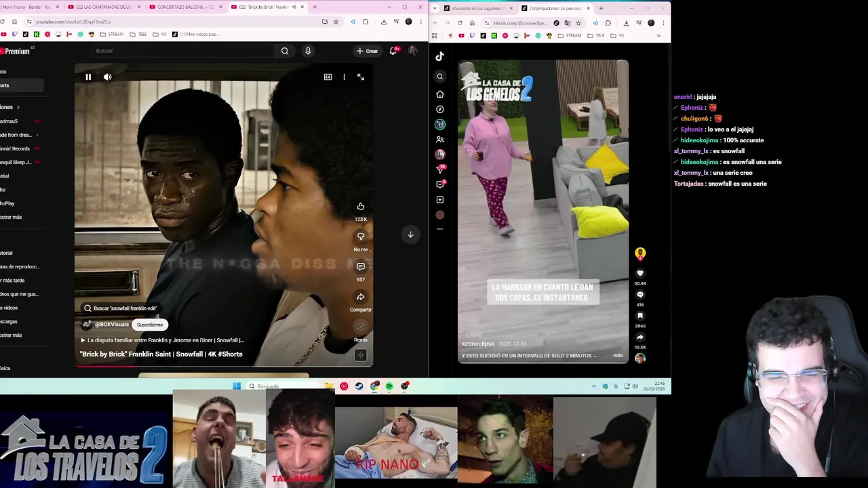Image resolution: width=868 pixels, height=488 pixels.
Task: Share the TikTok video arrow icon
Action: pos(640,337)
